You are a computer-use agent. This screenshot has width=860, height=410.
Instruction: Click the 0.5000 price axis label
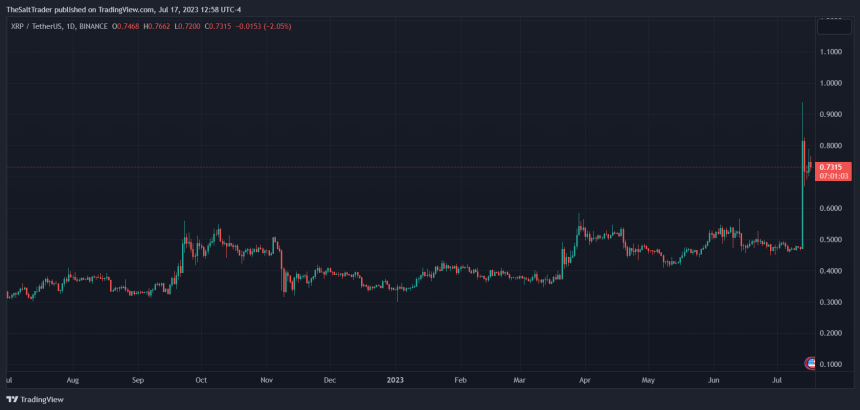click(x=830, y=240)
